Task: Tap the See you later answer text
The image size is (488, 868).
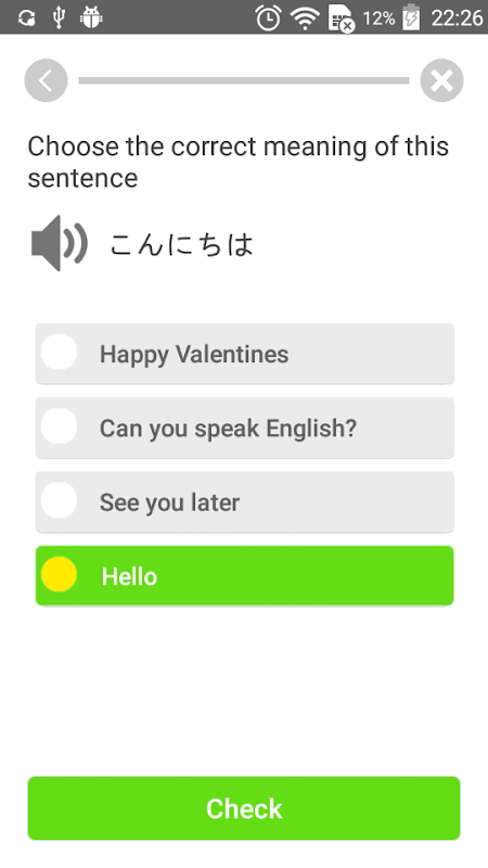Action: coord(169,503)
